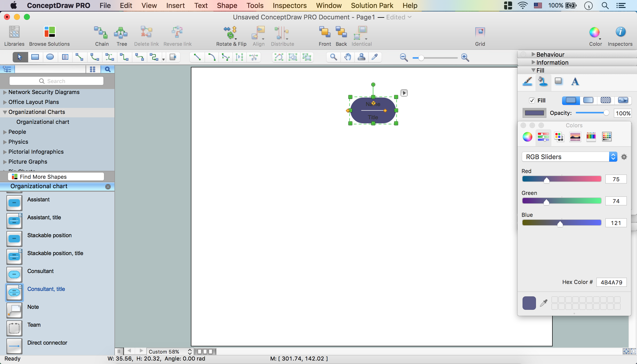The image size is (637, 364).
Task: Toggle gradient fill style option
Action: coord(588,100)
